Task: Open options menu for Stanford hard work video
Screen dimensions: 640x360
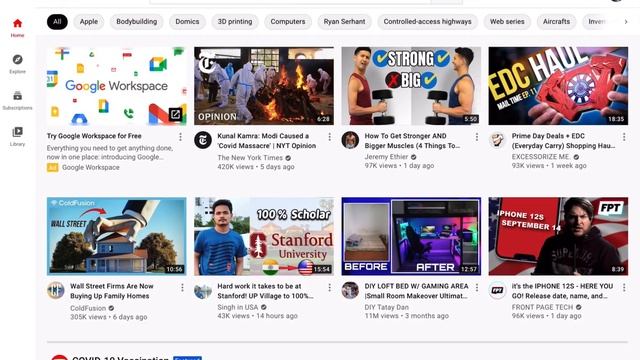Action: (329, 287)
